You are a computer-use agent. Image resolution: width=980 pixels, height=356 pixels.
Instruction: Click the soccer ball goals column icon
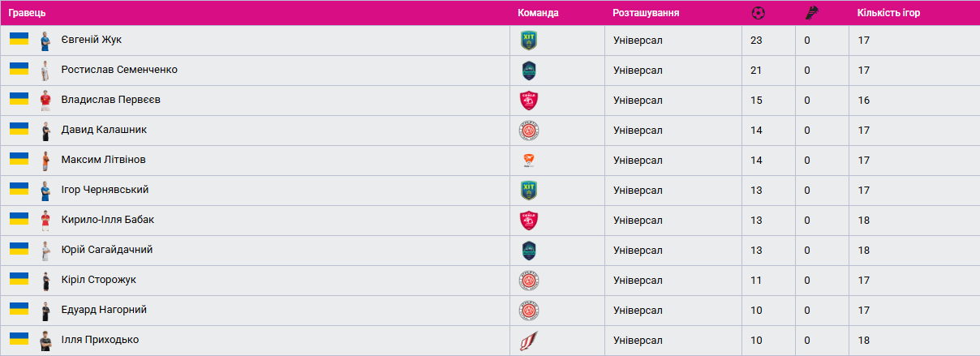click(758, 13)
